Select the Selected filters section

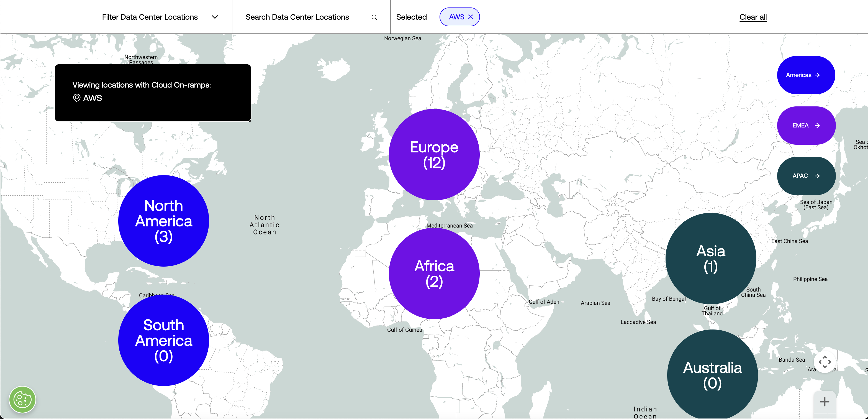point(411,17)
